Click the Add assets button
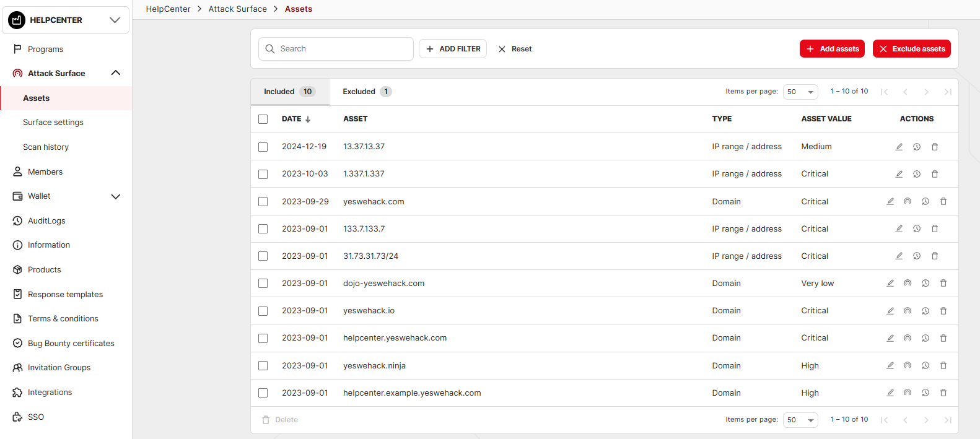The height and width of the screenshot is (439, 980). tap(833, 49)
